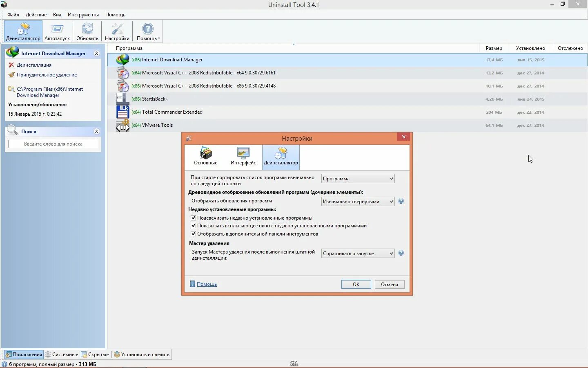The width and height of the screenshot is (588, 368).
Task: Click the Отмена button
Action: click(390, 285)
